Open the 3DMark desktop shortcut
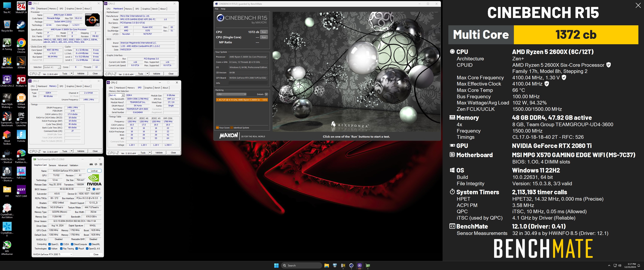This screenshot has width=644, height=270. (x=21, y=63)
